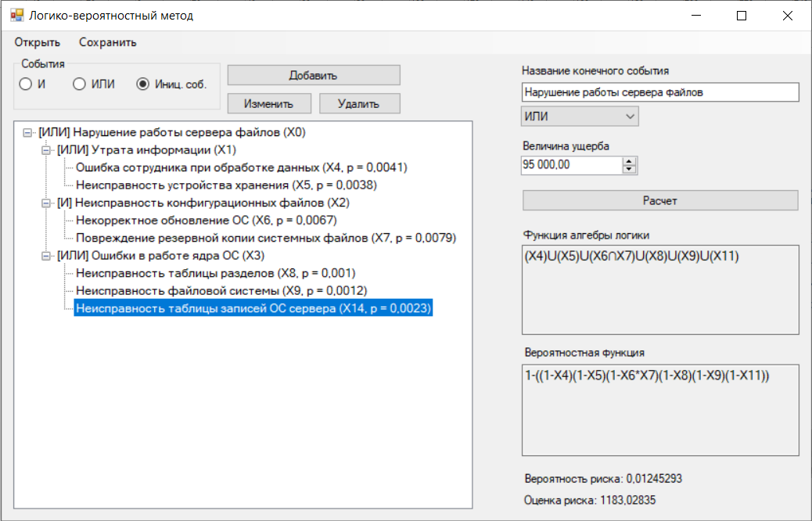Image resolution: width=812 pixels, height=521 pixels.
Task: Increase damage value with spinner up arrow
Action: pos(629,162)
